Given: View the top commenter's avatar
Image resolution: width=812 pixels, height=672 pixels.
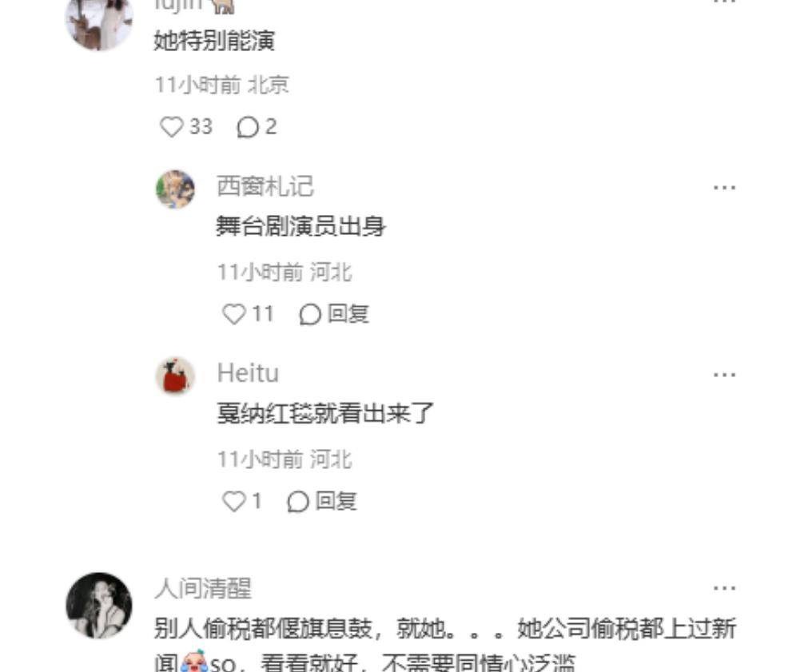Looking at the screenshot, I should click(x=99, y=21).
